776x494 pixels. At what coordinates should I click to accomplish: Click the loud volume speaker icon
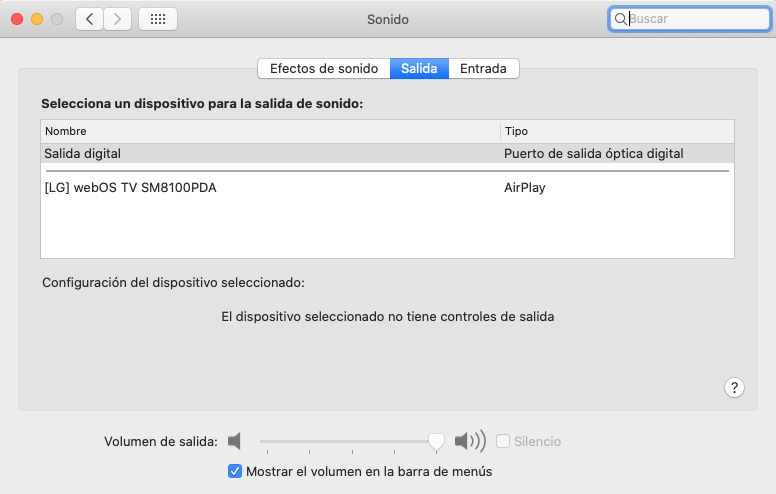tap(469, 441)
